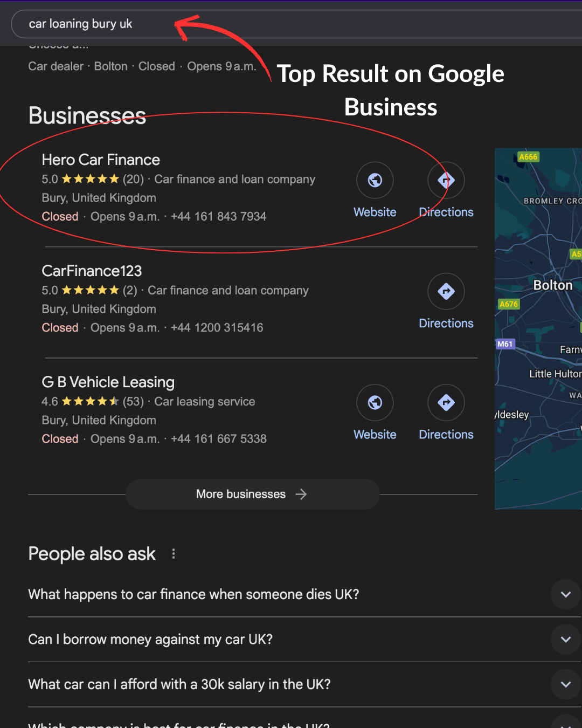Open the CarFinance123 business listing title

(92, 271)
